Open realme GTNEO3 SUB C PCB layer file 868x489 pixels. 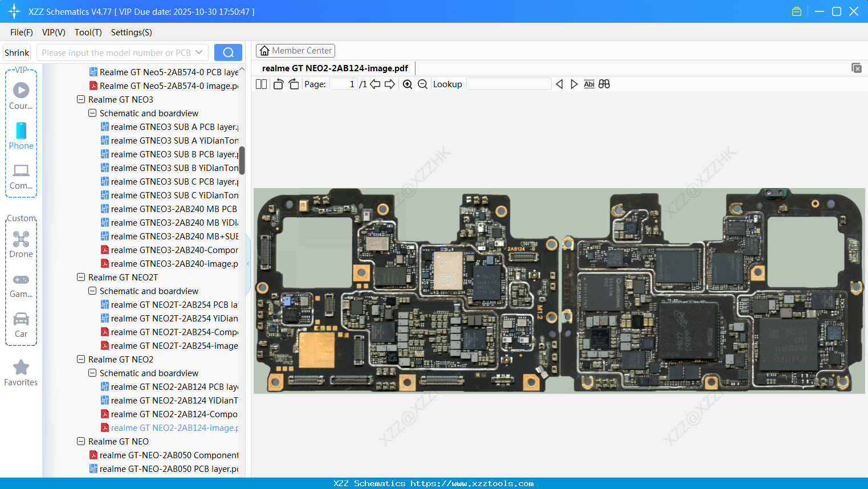(170, 181)
